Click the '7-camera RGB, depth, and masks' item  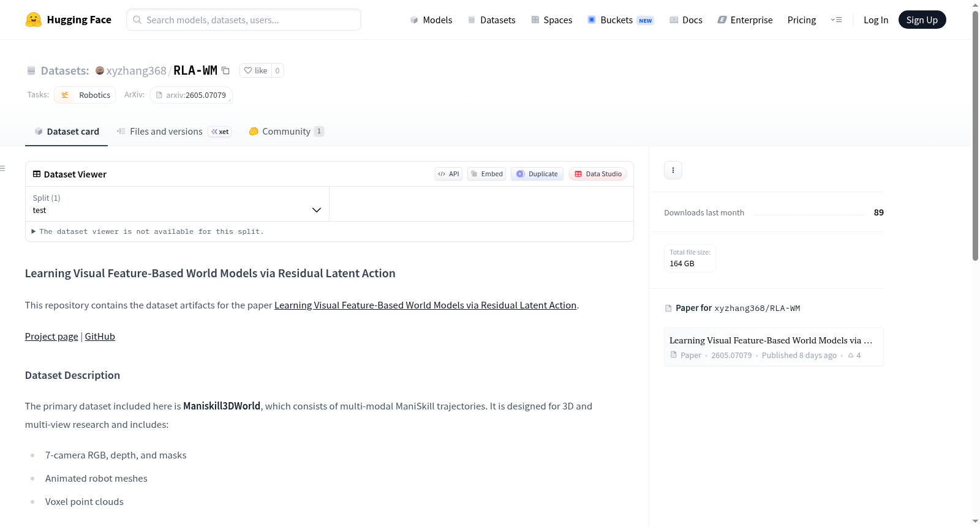116,455
